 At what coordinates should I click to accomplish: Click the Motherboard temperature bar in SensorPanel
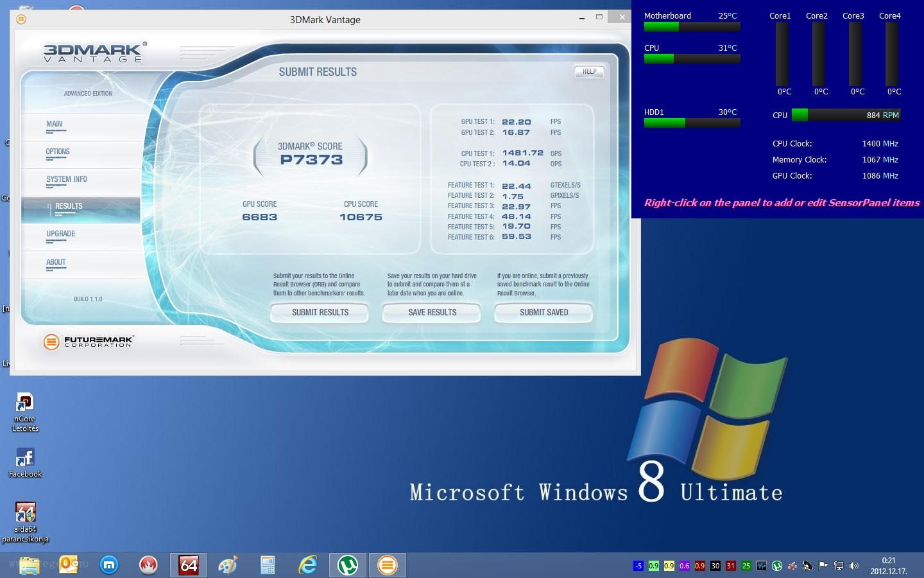tap(692, 27)
